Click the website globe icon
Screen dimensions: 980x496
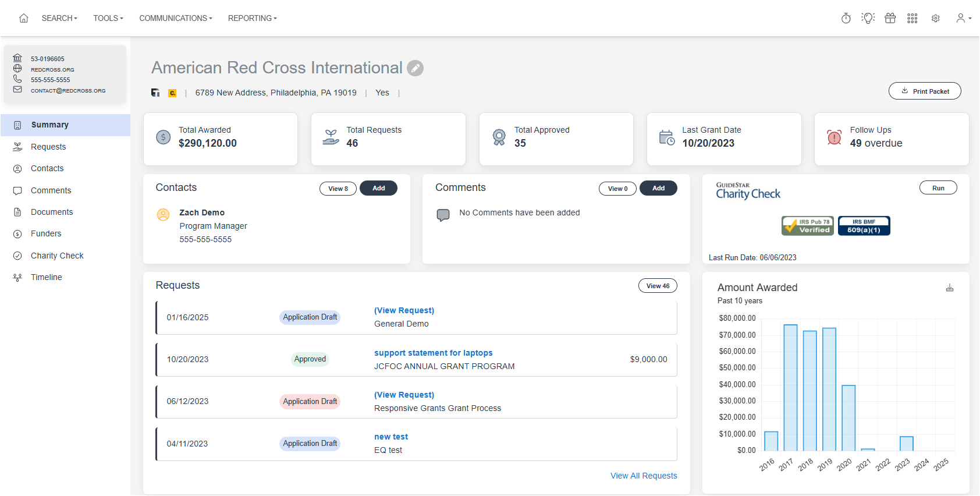pyautogui.click(x=17, y=69)
